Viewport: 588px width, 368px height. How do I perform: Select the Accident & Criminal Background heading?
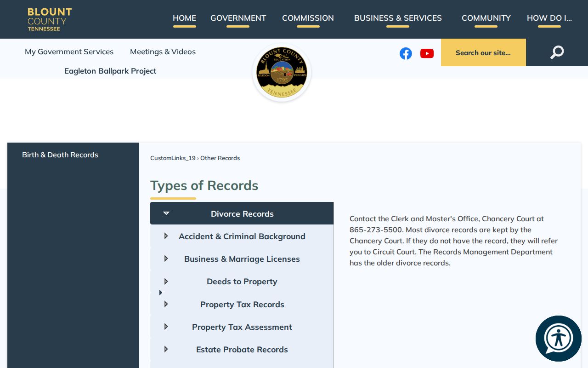242,236
